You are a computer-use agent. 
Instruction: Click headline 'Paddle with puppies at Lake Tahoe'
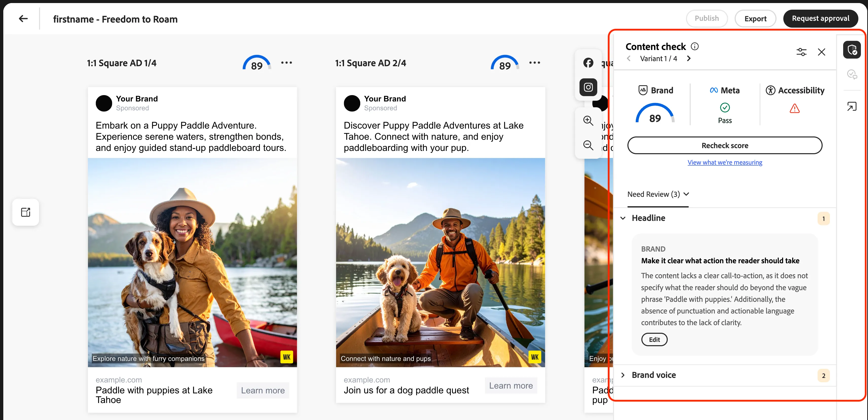(x=154, y=395)
